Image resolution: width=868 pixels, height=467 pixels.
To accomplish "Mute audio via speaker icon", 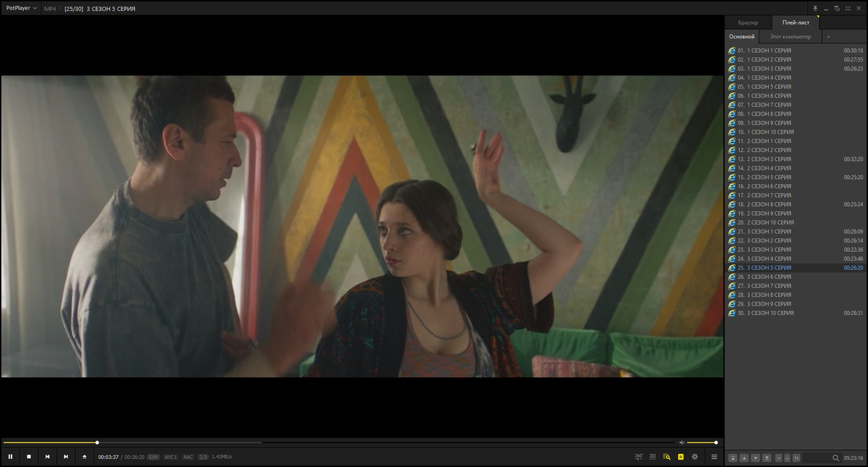I will 682,443.
